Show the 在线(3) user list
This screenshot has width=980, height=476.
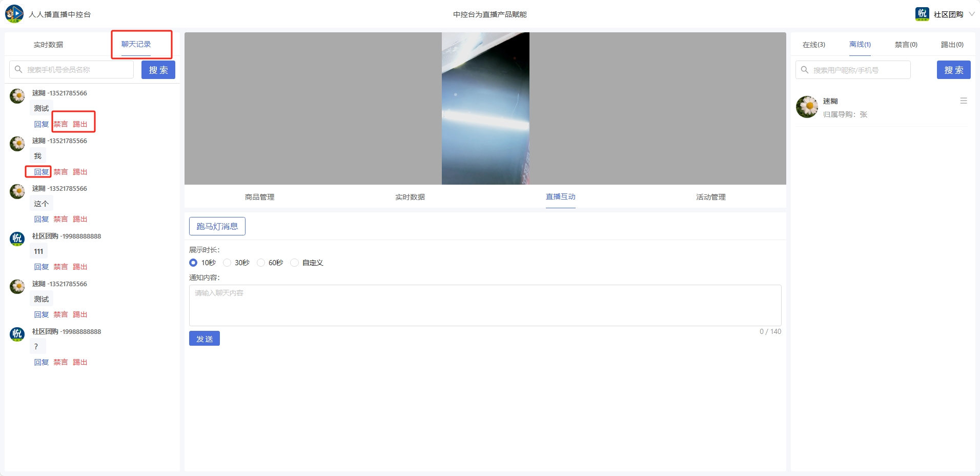click(x=814, y=45)
